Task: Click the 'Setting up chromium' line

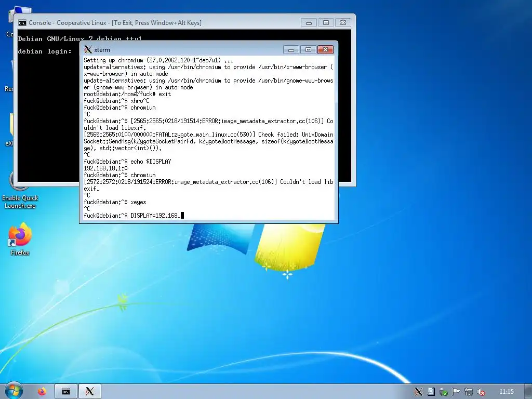Action: pos(158,60)
